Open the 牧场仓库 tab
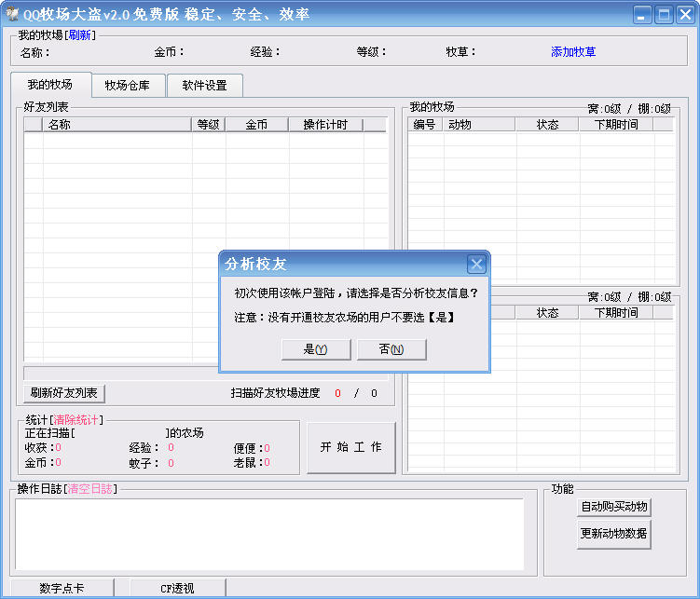 pos(128,85)
